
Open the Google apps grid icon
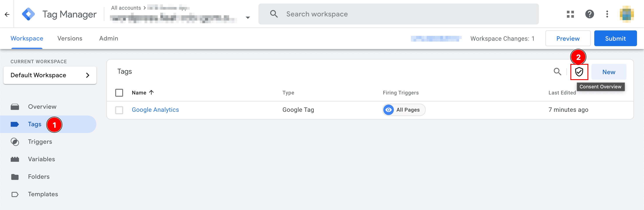coord(570,14)
